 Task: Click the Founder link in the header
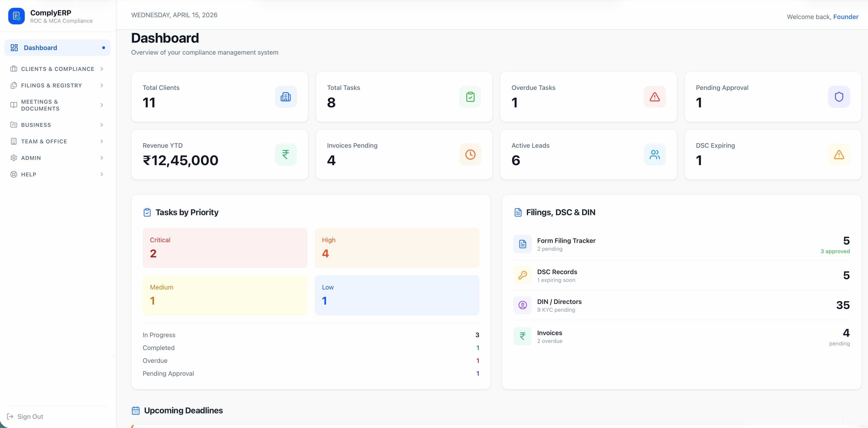[846, 17]
